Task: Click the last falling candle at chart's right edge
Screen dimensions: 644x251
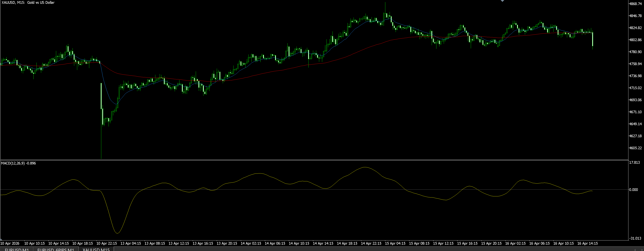Action: coord(593,39)
